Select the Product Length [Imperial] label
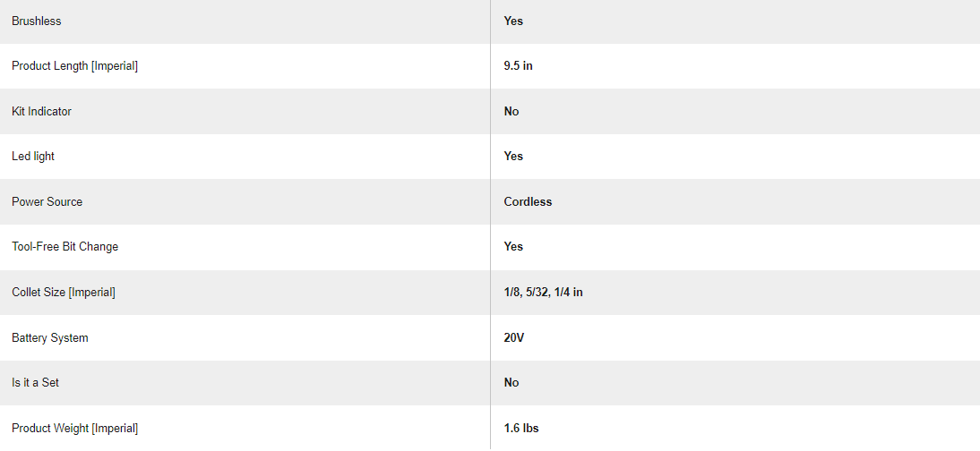The image size is (980, 451). coord(74,66)
